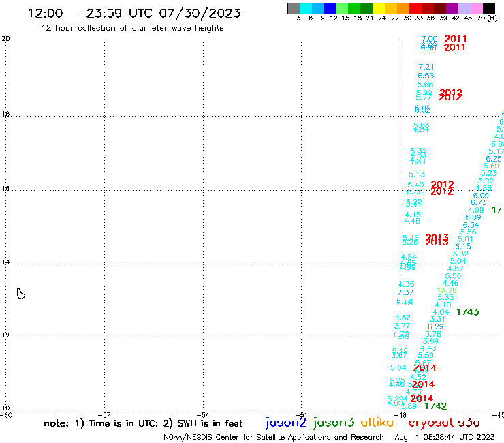Click the wave height value '6.15'
504x443 pixels.
pos(463,247)
